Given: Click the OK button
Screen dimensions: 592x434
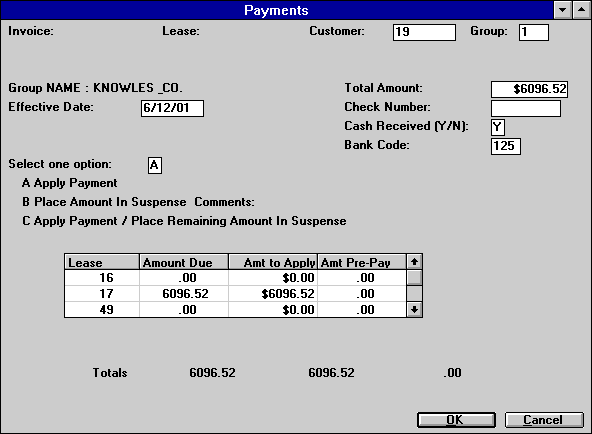Looking at the screenshot, I should tap(456, 420).
